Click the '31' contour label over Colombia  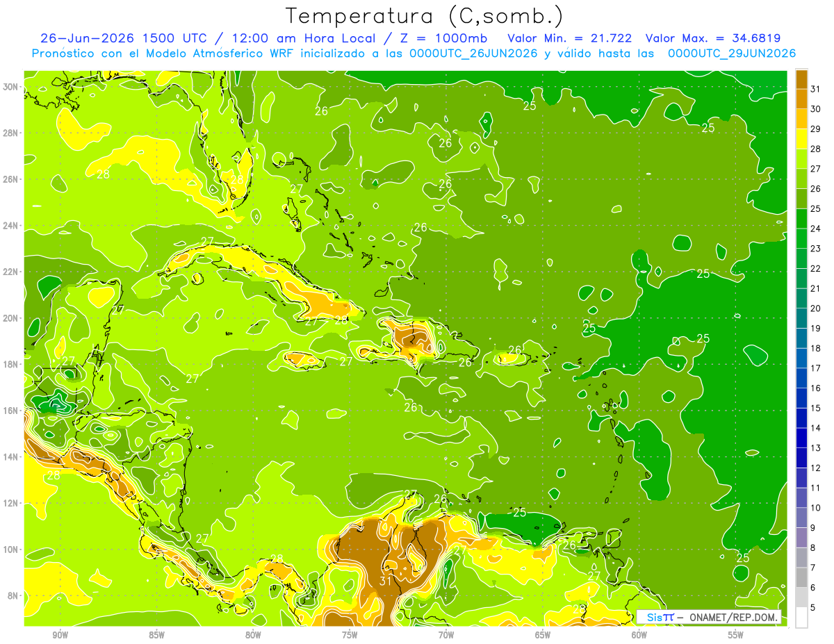(386, 581)
